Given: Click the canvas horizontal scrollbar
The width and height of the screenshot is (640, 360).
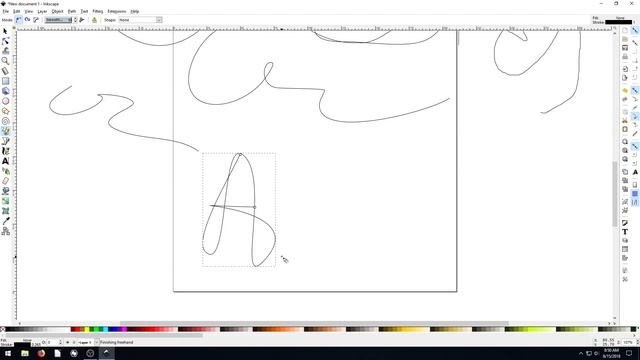Looking at the screenshot, I should pyautogui.click(x=314, y=323).
